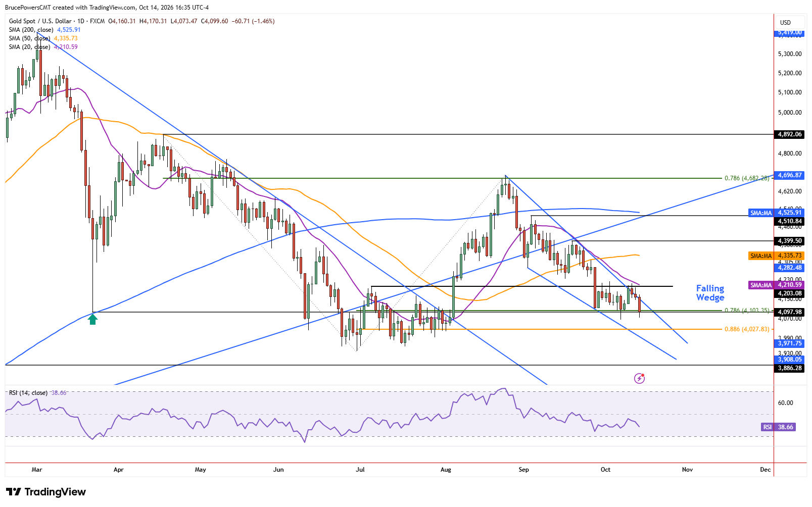Click the Jun label on the time axis
The width and height of the screenshot is (812, 507).
tap(278, 470)
